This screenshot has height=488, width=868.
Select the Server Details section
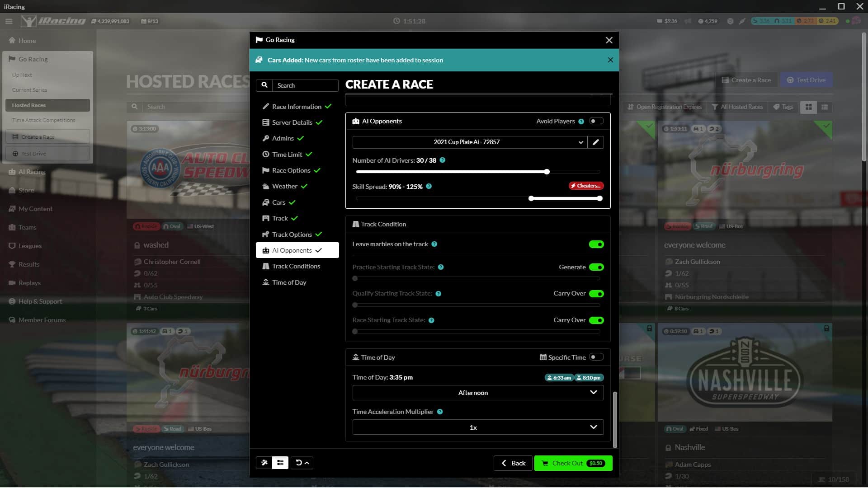tap(292, 122)
